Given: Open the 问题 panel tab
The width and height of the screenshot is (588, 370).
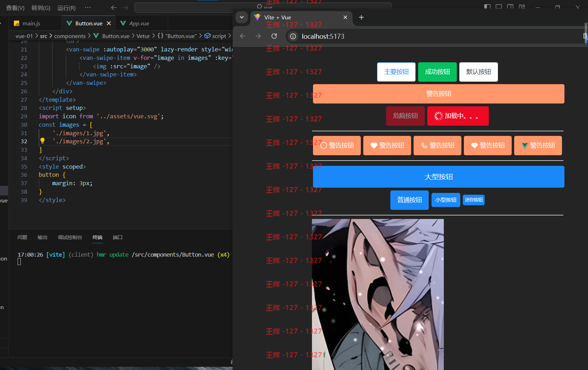Looking at the screenshot, I should (x=22, y=237).
